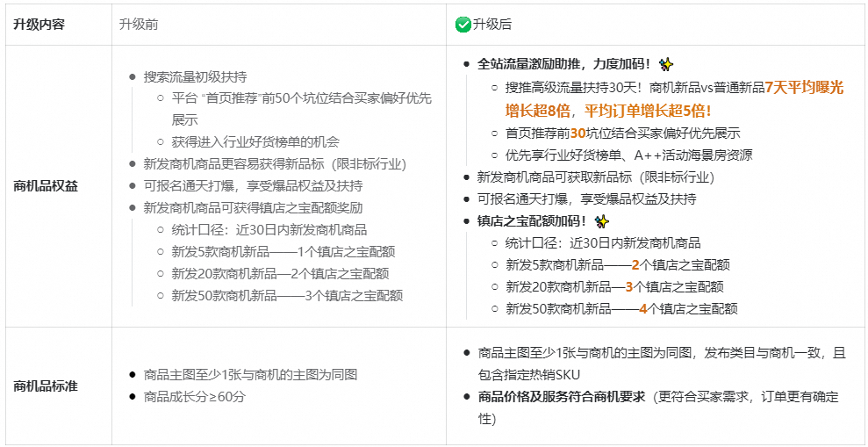Click the orange text 平均订单增长超5倍
The image size is (868, 447).
pos(648,111)
